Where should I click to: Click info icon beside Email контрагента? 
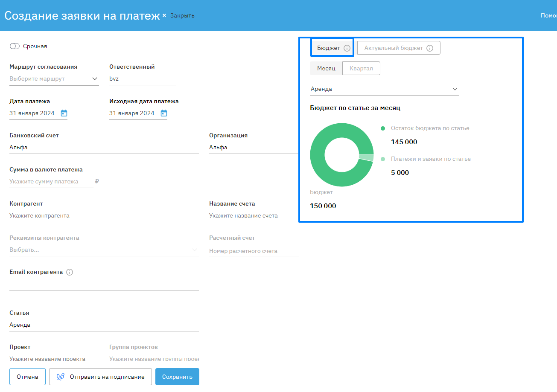click(x=70, y=272)
